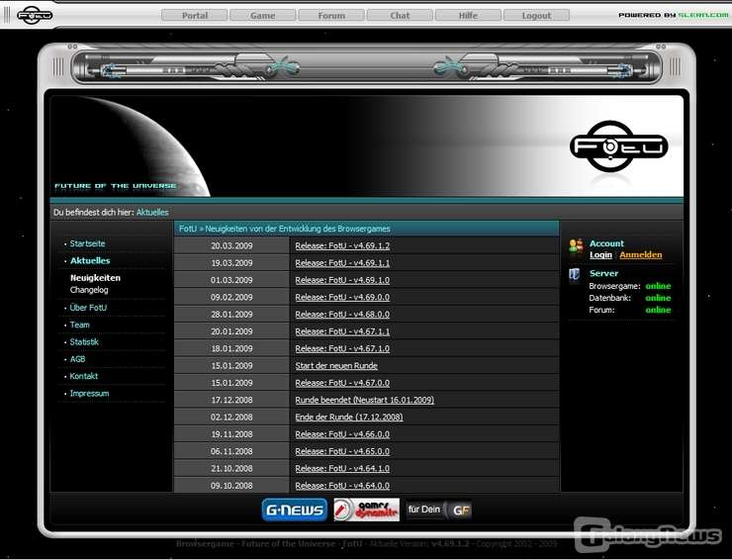This screenshot has height=560, width=732.
Task: Open Statistik from sidebar menu
Action: (84, 342)
